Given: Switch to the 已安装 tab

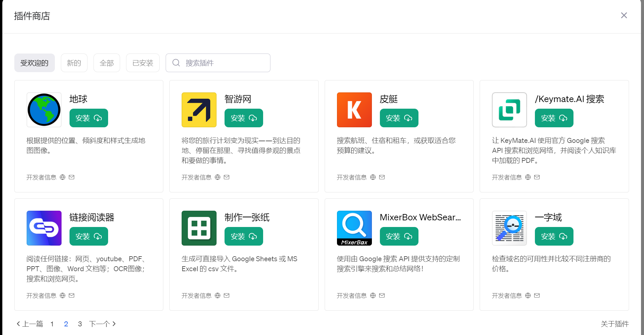Looking at the screenshot, I should click(x=142, y=63).
